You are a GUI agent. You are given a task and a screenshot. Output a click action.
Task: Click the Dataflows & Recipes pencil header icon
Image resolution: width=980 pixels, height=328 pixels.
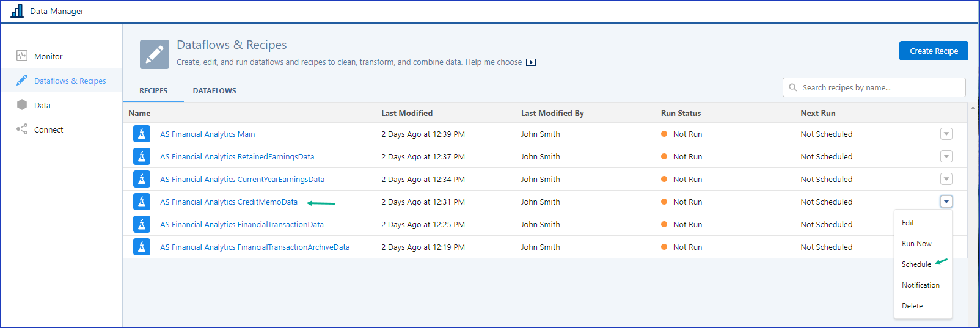155,54
